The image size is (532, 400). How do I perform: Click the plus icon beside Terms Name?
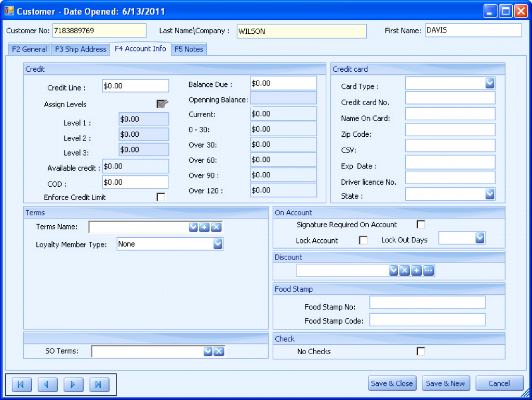204,227
